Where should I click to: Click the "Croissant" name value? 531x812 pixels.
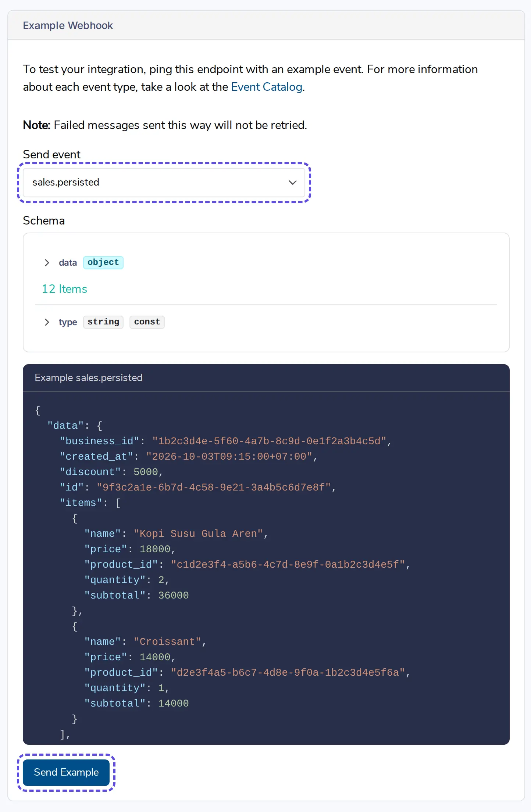point(167,642)
